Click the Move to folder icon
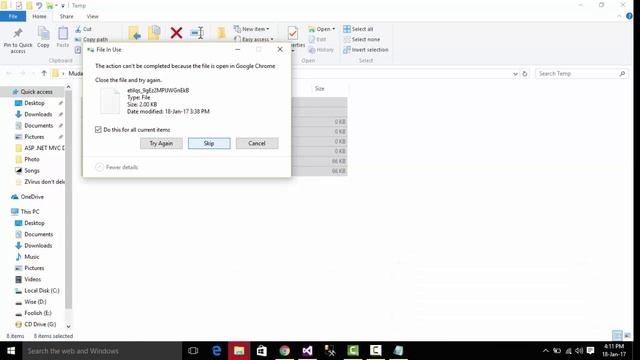This screenshot has height=360, width=640. (134, 33)
